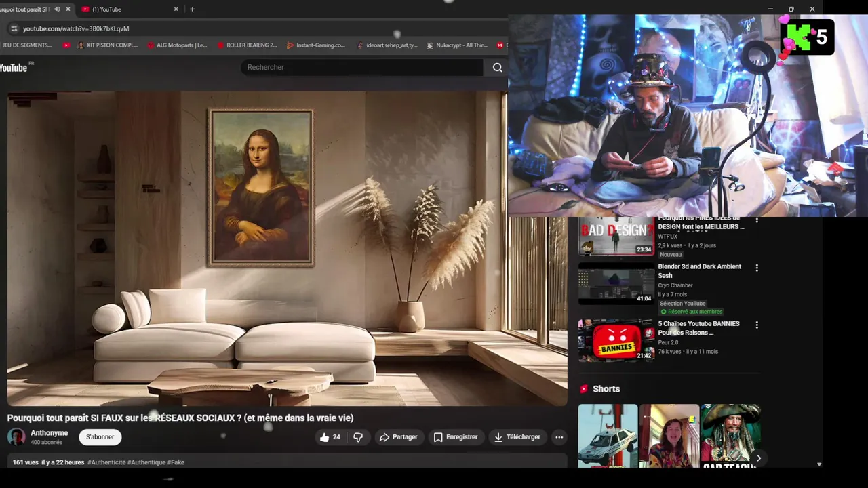Click the green K 5 overlay badge

807,37
